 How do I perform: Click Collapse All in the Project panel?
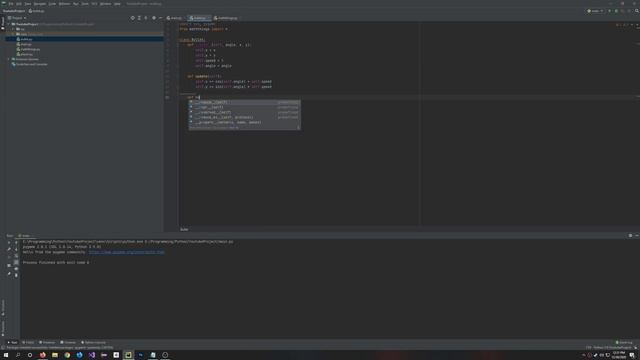pos(146,18)
